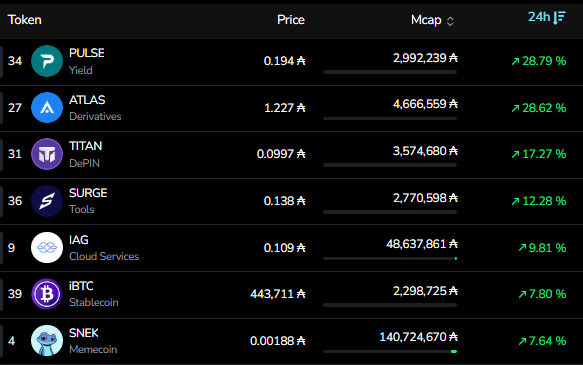Screen dimensions: 583x365
Task: Click SNEK market cap 140,724,670 ₳
Action: pos(419,337)
